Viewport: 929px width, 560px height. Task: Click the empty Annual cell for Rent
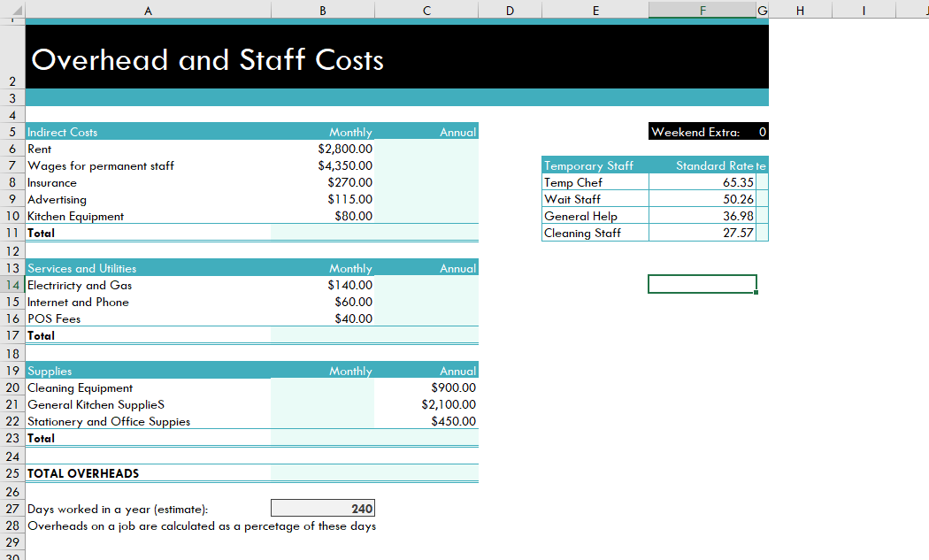tap(426, 150)
